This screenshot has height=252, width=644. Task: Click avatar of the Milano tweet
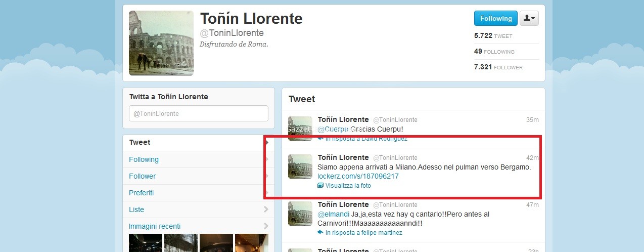[300, 166]
